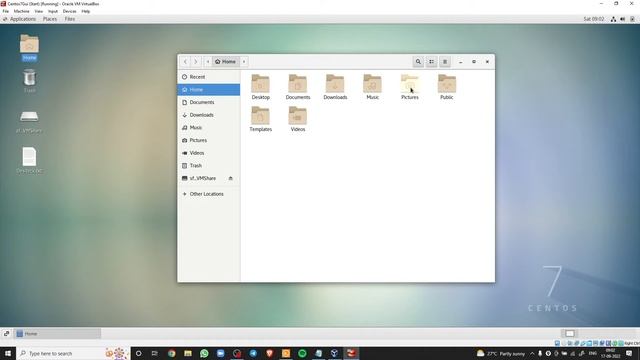Open the Places menu in CentOS panel
Image resolution: width=640 pixels, height=360 pixels.
pyautogui.click(x=50, y=19)
